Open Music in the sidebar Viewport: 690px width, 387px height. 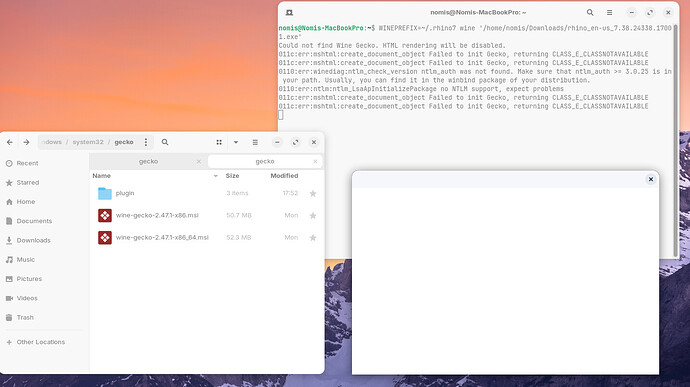[x=26, y=260]
